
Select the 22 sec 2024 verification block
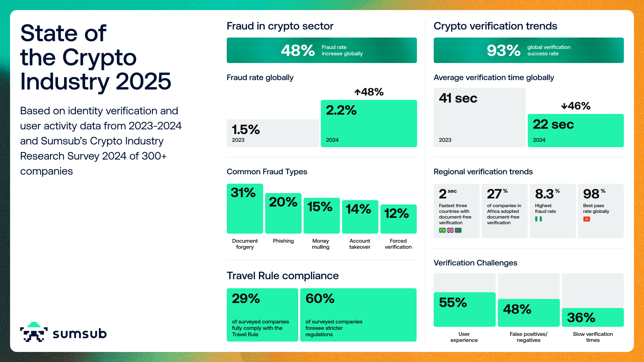(576, 130)
